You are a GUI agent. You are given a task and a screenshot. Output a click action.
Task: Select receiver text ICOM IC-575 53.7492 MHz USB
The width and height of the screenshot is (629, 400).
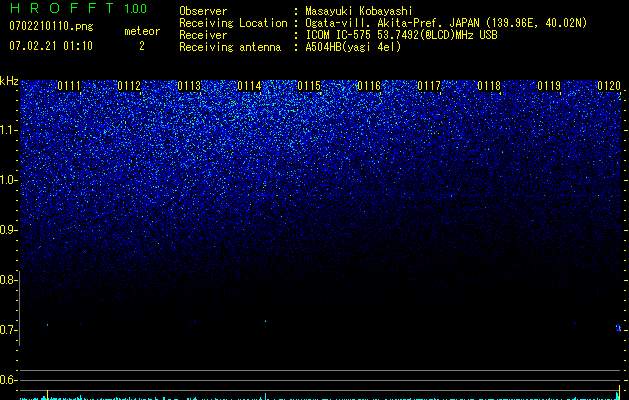click(401, 35)
